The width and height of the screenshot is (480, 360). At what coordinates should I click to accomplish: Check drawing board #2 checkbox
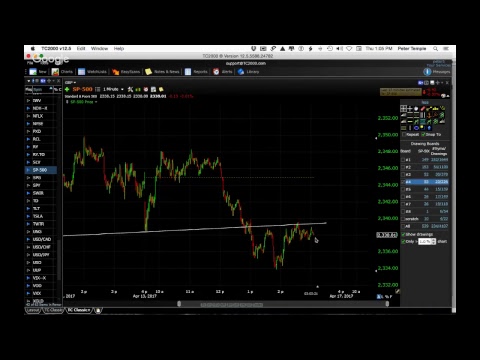pos(403,167)
